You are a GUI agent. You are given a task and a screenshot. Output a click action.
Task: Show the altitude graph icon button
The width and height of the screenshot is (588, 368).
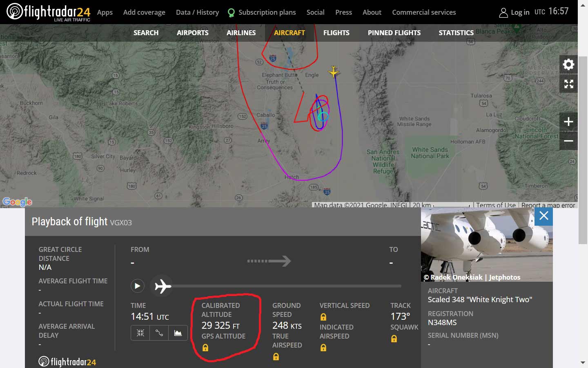[x=178, y=333]
